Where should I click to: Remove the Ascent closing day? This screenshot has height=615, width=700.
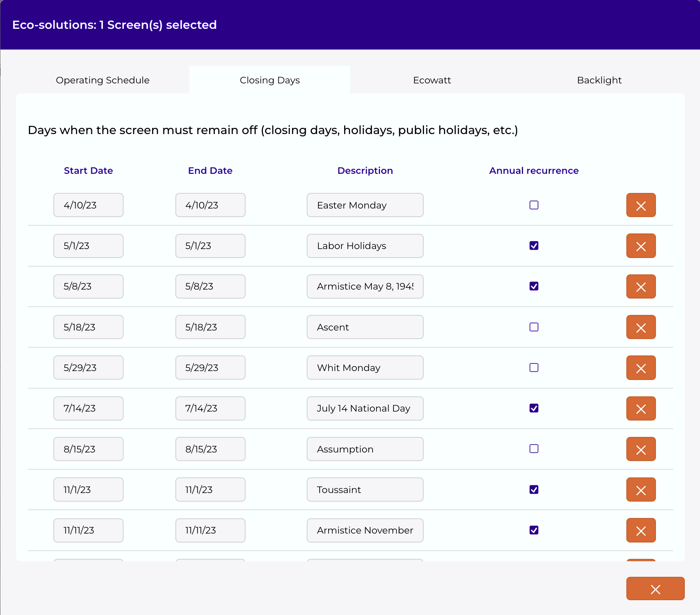point(641,327)
